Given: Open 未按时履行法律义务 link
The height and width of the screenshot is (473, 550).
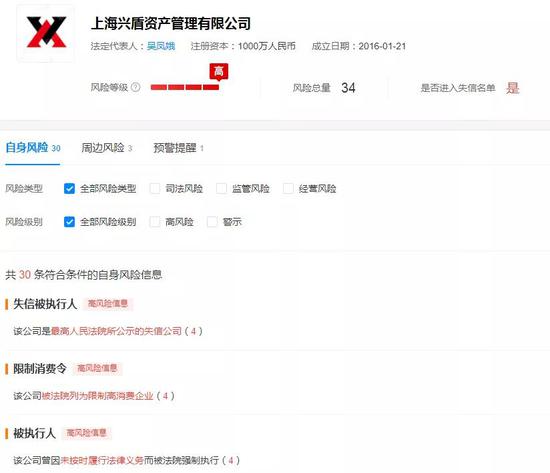Looking at the screenshot, I should click(x=102, y=460).
